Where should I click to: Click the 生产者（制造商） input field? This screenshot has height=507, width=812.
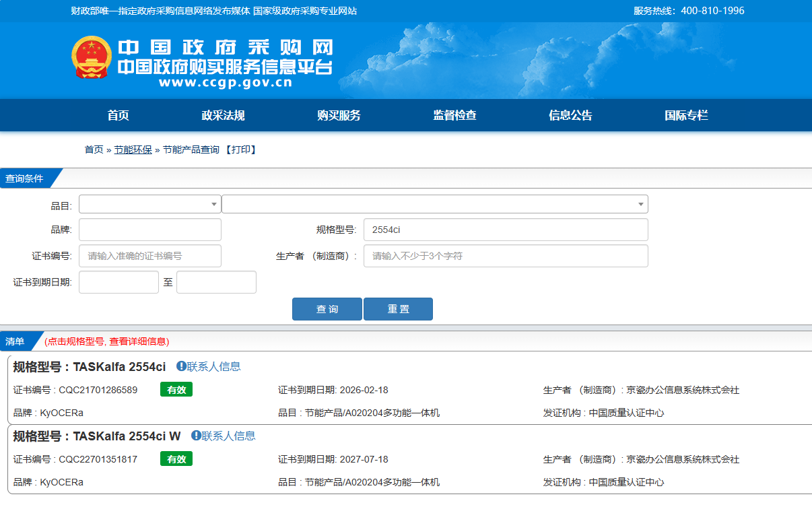506,256
